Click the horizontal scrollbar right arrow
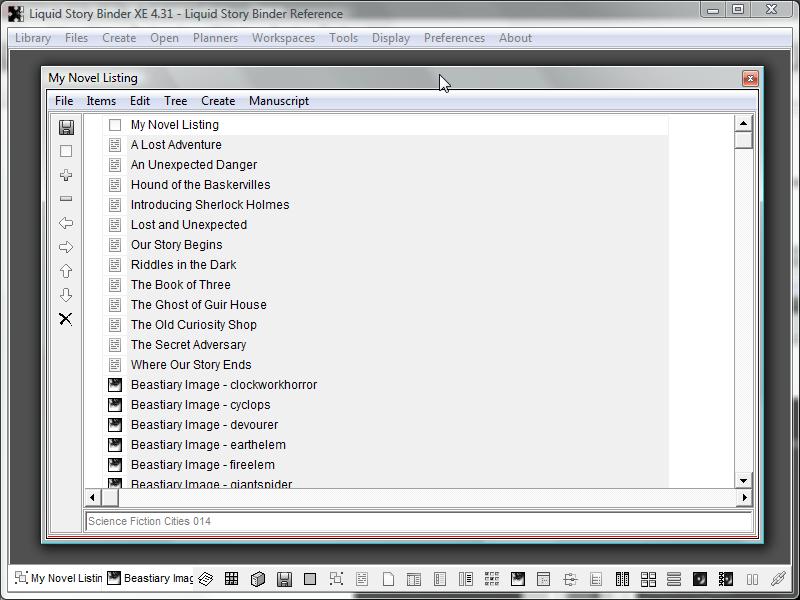The image size is (800, 600). 743,497
